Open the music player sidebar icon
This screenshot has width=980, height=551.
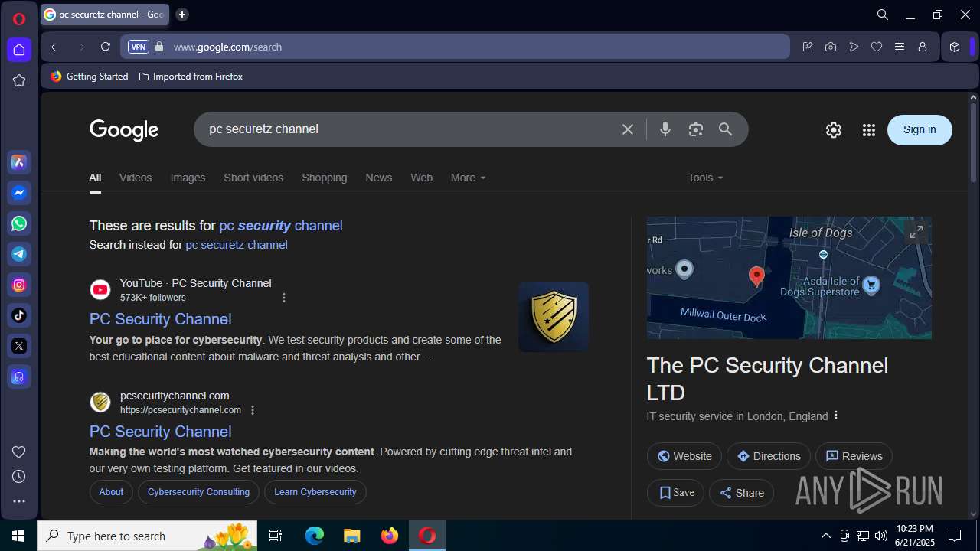[x=19, y=377]
